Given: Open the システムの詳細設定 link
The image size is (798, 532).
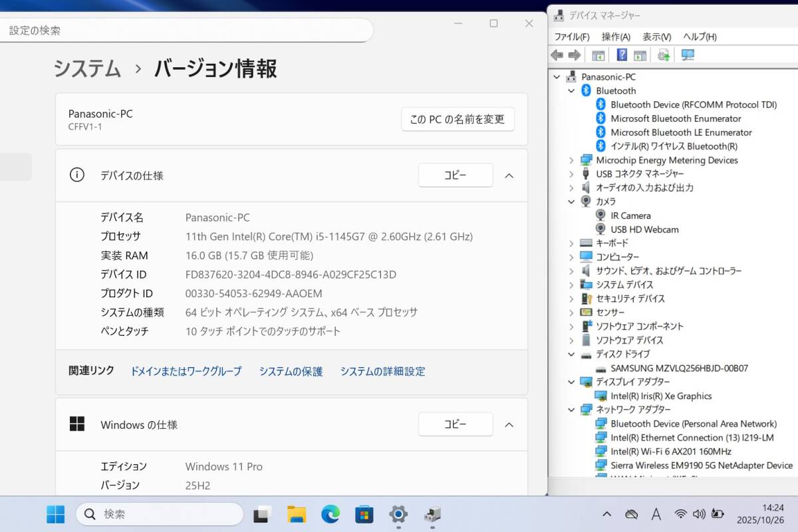Looking at the screenshot, I should coord(382,371).
